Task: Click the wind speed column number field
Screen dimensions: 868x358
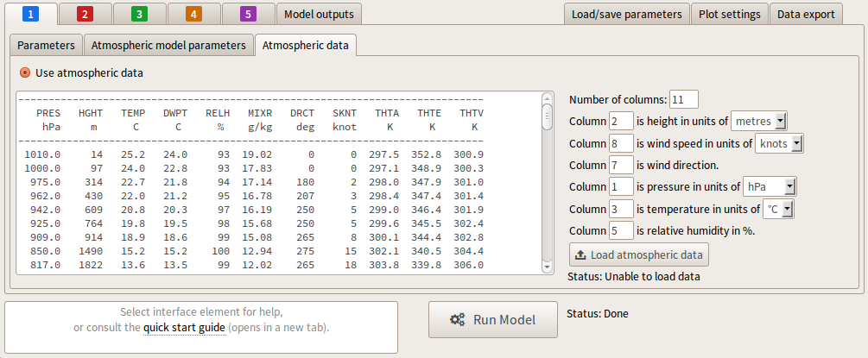Action: pos(621,143)
